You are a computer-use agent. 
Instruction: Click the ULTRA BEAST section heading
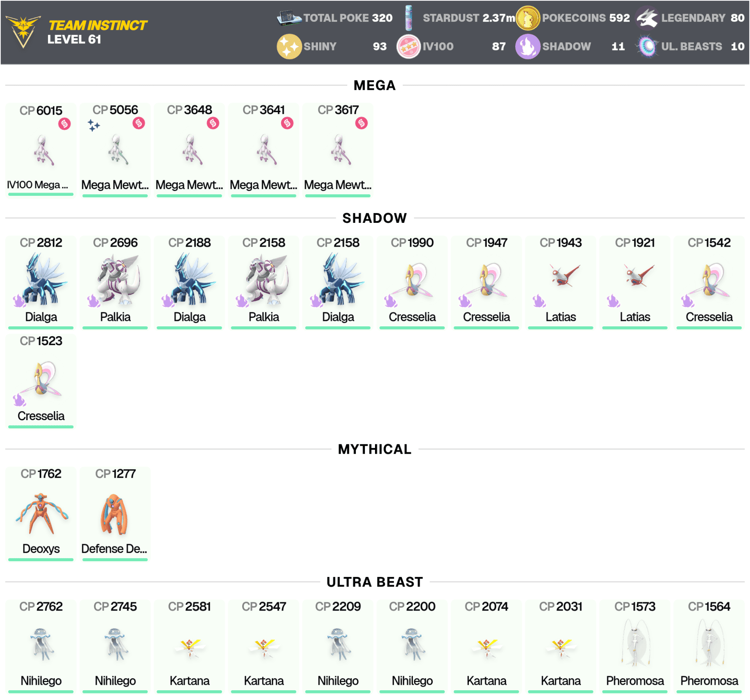[x=375, y=582]
